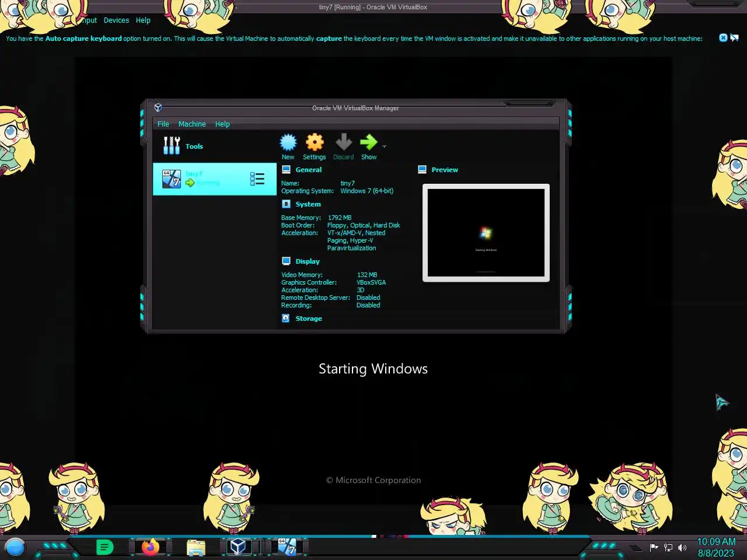This screenshot has height=560, width=747.
Task: Switch to tiny7 VM taskbar icon
Action: click(x=287, y=547)
